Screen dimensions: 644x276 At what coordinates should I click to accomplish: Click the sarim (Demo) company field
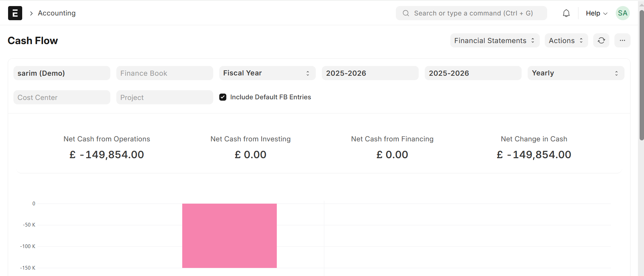pos(62,73)
